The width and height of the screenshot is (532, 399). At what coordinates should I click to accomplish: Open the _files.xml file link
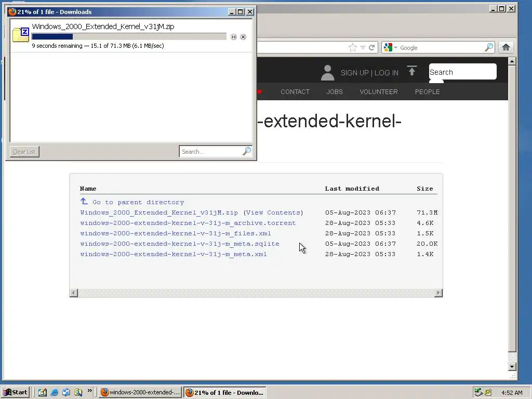pos(176,233)
